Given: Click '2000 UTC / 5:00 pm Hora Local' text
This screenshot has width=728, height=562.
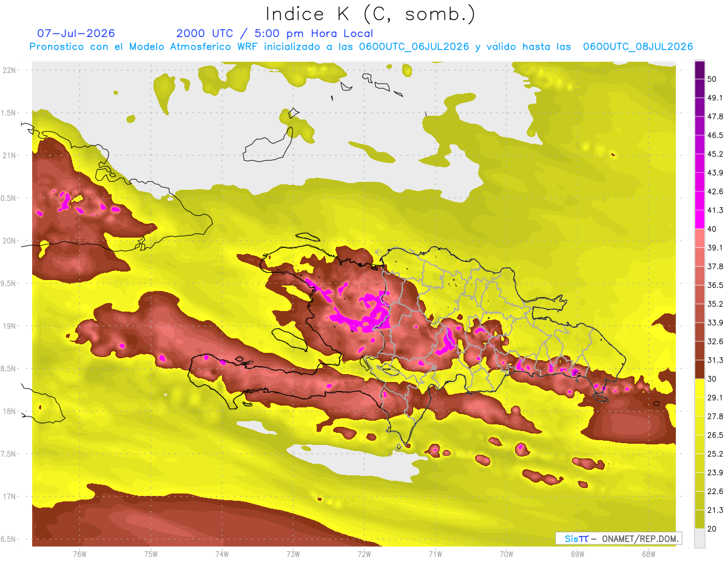Looking at the screenshot, I should click(x=275, y=33).
